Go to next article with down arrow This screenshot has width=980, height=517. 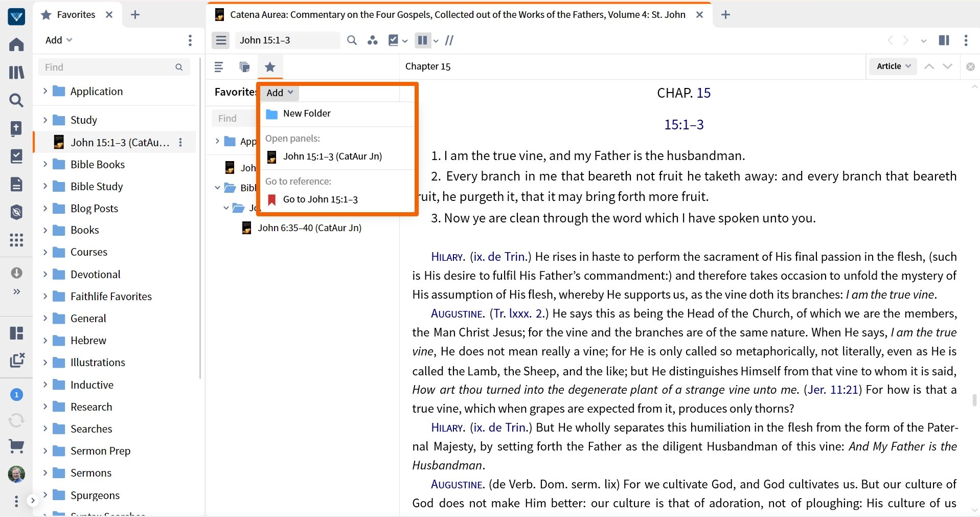[x=947, y=66]
